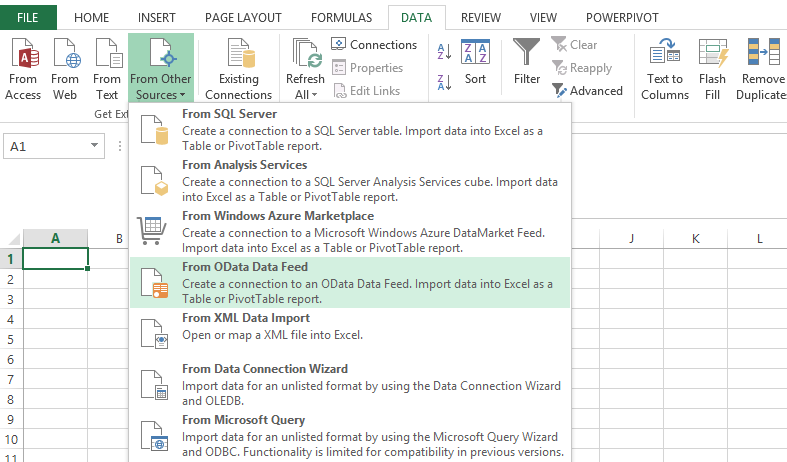Choose From SQL Server
Viewport: 787px width, 462px height.
coord(350,130)
